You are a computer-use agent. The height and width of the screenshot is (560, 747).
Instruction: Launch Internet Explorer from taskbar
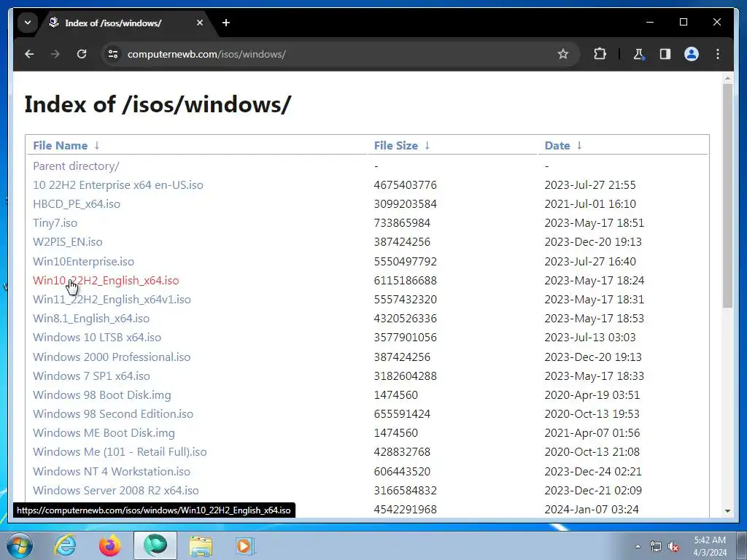coord(65,545)
